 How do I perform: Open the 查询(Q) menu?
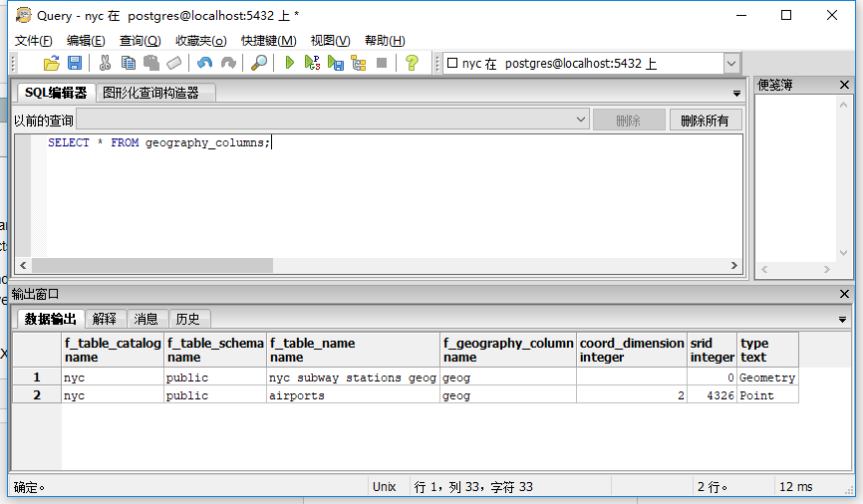[140, 41]
